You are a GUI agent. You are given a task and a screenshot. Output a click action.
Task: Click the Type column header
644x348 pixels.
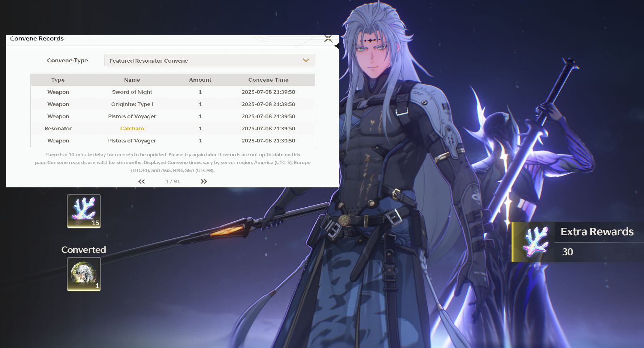58,80
